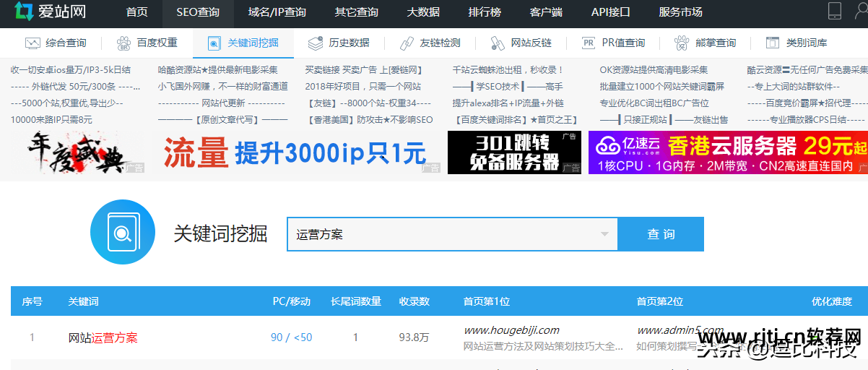868x370 pixels.
Task: Open the 域名/IP查询 menu
Action: coord(277,12)
